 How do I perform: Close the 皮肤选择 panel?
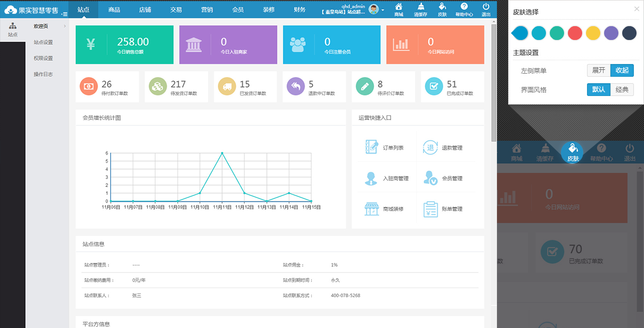point(637,9)
